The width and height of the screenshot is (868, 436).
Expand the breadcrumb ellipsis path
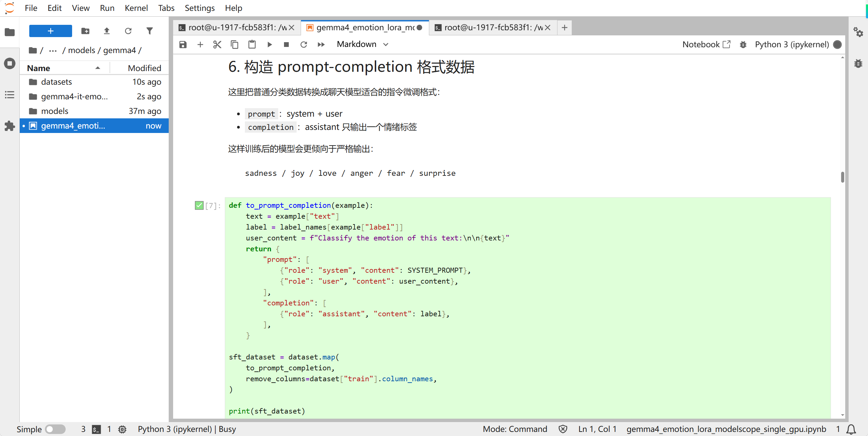(53, 51)
